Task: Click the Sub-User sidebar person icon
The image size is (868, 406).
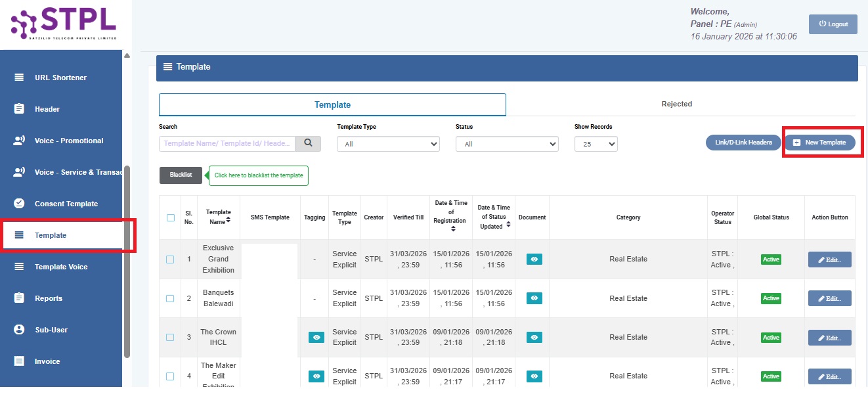Action: click(x=19, y=330)
